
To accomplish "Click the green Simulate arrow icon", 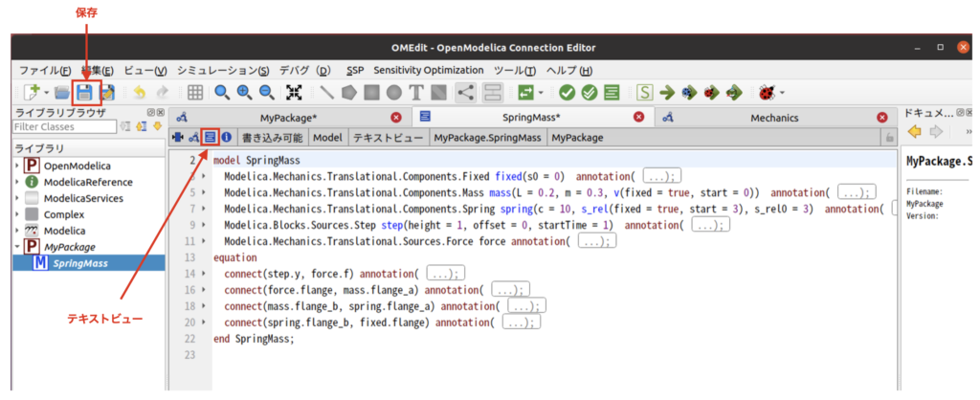I will click(667, 93).
